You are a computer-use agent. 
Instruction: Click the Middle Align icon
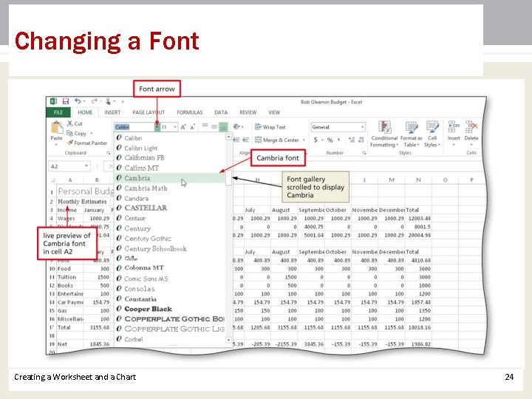pos(214,127)
